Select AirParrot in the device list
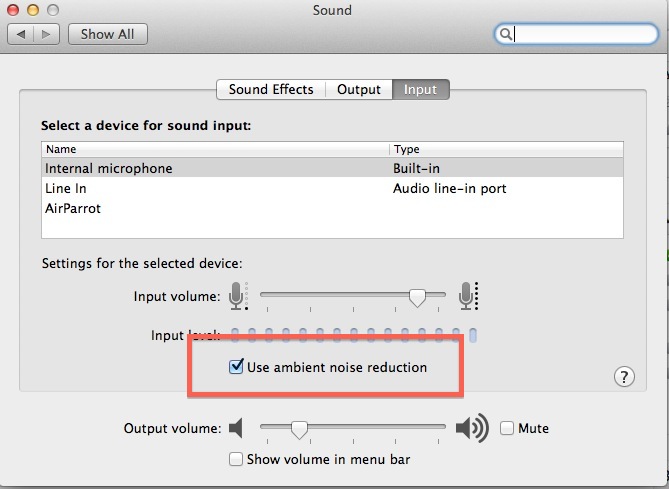 pyautogui.click(x=332, y=208)
